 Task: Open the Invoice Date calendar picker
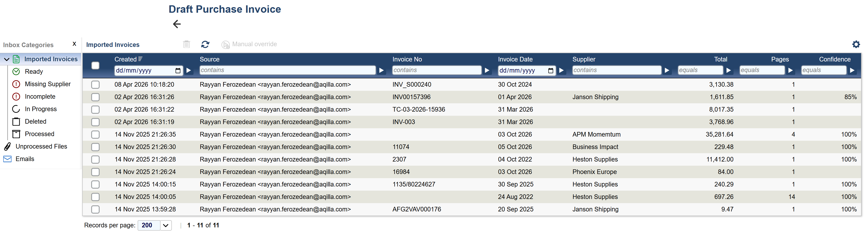point(551,70)
